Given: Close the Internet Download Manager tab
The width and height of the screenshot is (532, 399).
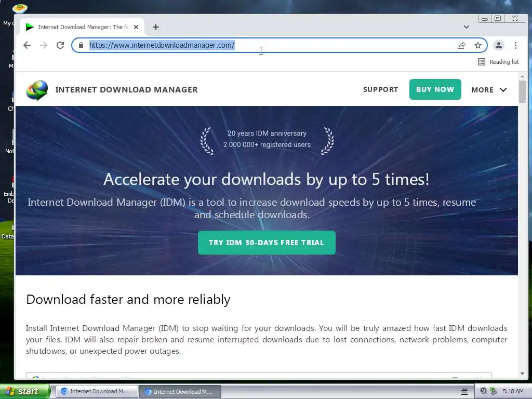Looking at the screenshot, I should pos(136,27).
